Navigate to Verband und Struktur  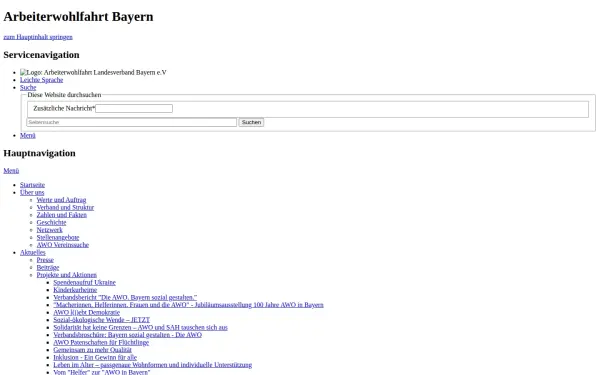pos(65,207)
